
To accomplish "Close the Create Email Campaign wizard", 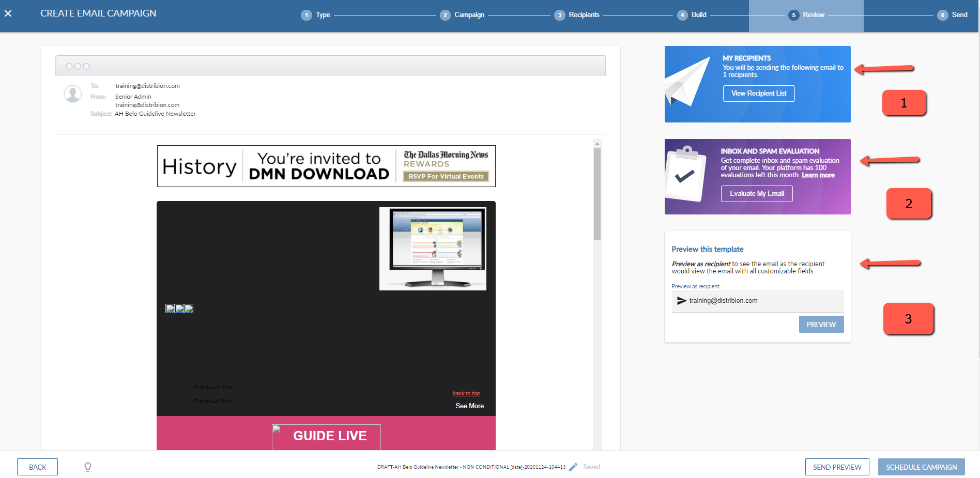I will click(x=8, y=13).
